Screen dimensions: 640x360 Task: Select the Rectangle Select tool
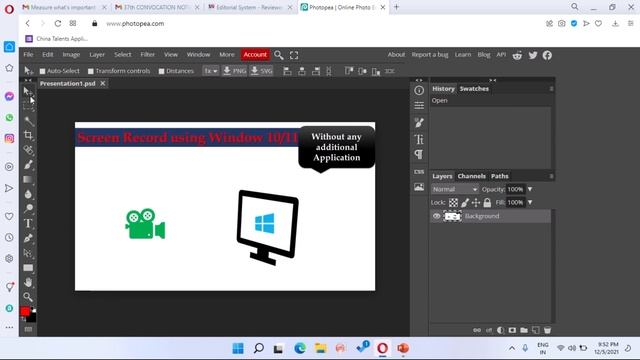[28, 106]
